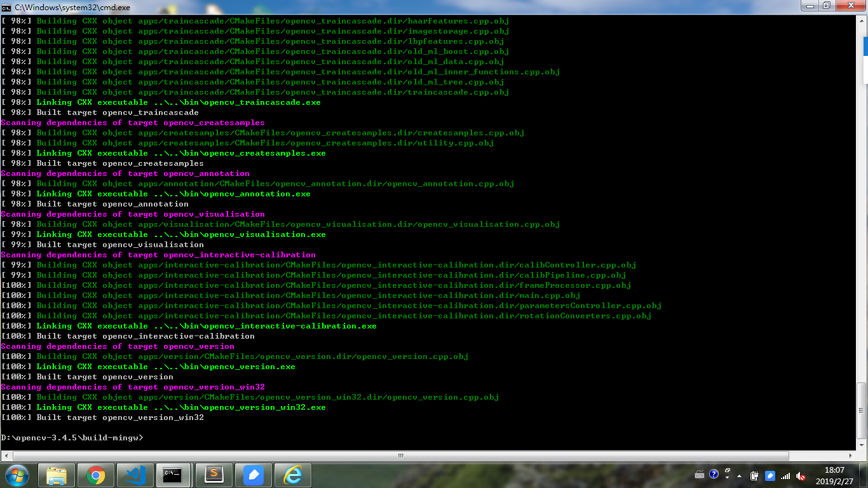The image size is (868, 488).
Task: Open cmd.exe system menu via title bar icon
Action: [x=5, y=6]
